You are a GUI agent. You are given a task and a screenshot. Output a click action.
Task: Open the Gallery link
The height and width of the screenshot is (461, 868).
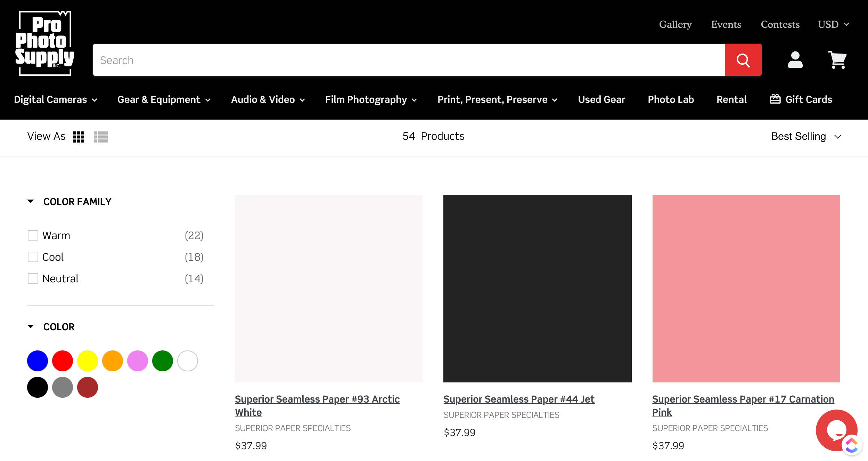click(675, 24)
